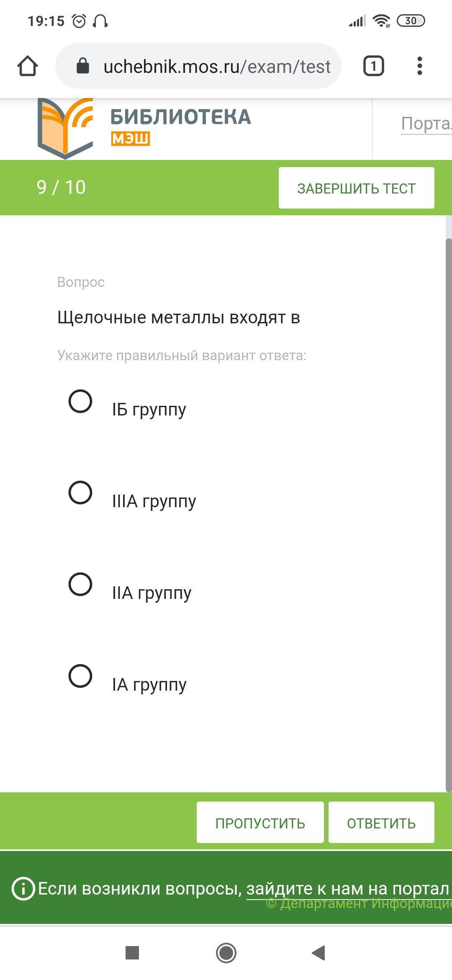Click the vertical scrollbar on the right

(x=449, y=515)
